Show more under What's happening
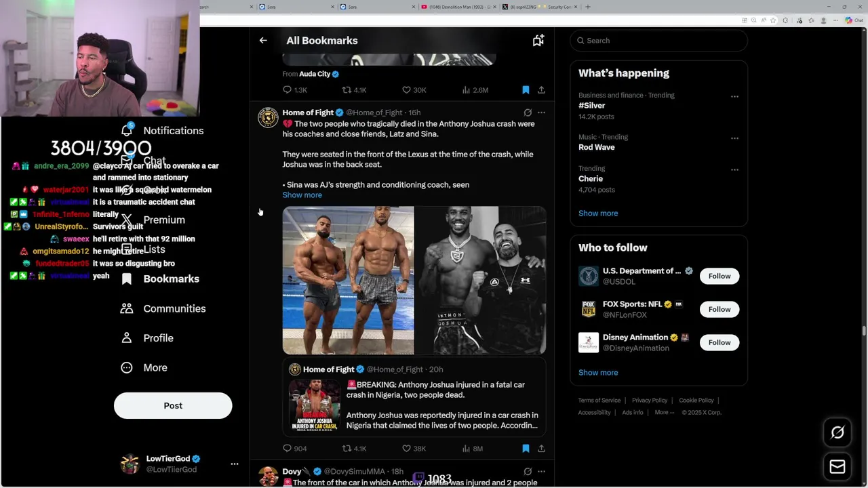This screenshot has height=488, width=868. point(598,213)
